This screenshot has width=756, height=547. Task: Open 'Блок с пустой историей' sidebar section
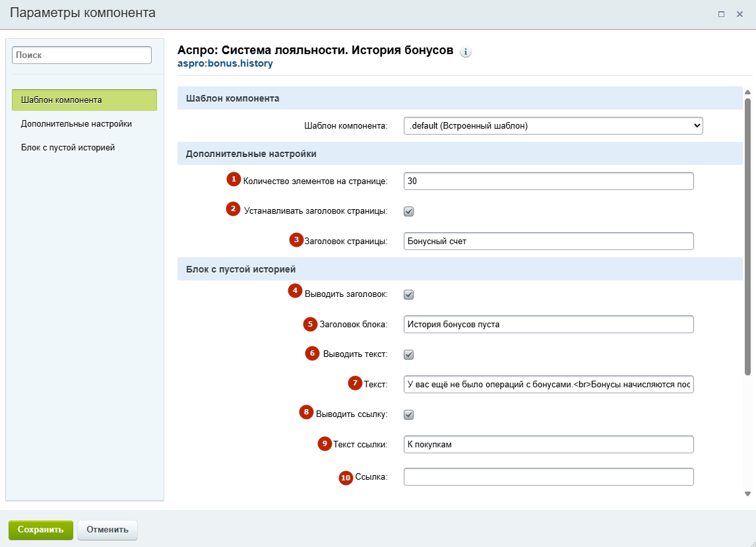tap(68, 147)
